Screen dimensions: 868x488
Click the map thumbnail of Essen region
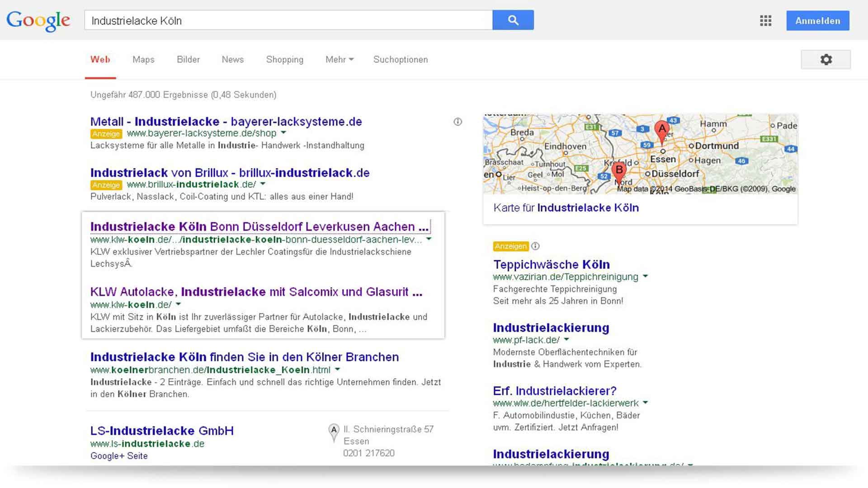[x=640, y=154]
